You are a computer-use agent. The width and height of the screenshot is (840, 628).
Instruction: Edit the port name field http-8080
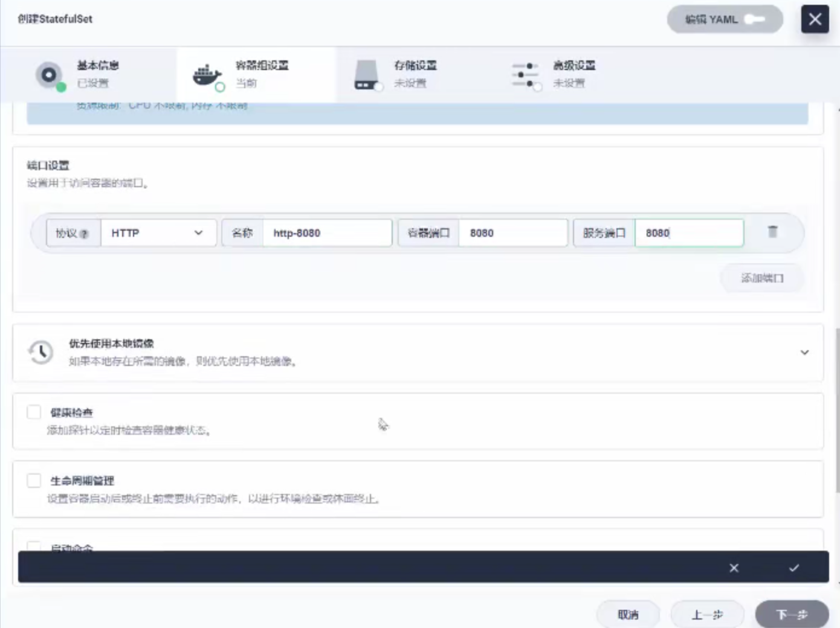point(327,233)
